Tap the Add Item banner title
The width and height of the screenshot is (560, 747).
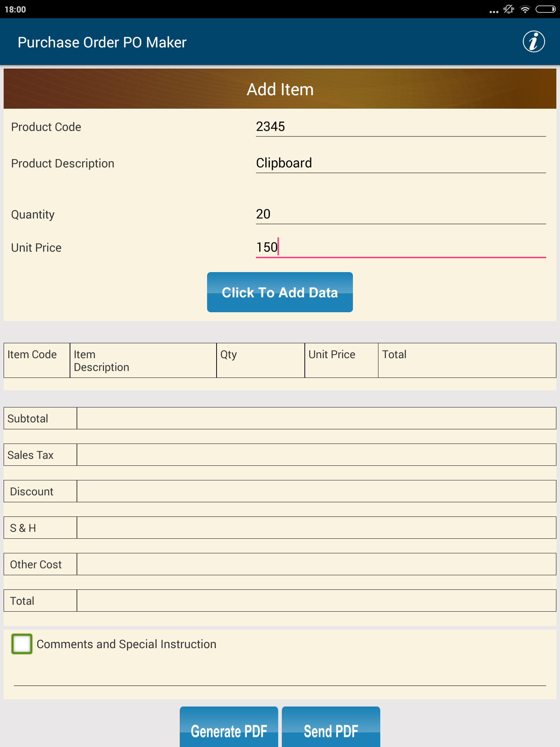[x=280, y=89]
